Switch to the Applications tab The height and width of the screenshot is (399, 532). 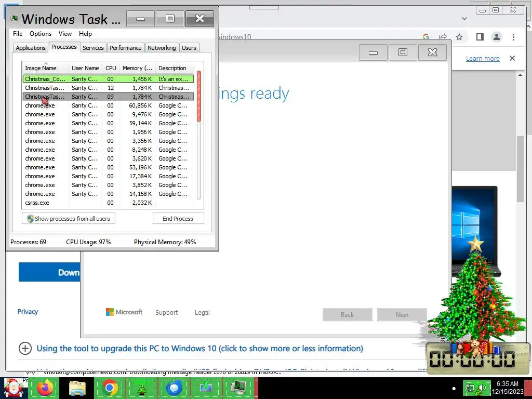click(x=31, y=48)
